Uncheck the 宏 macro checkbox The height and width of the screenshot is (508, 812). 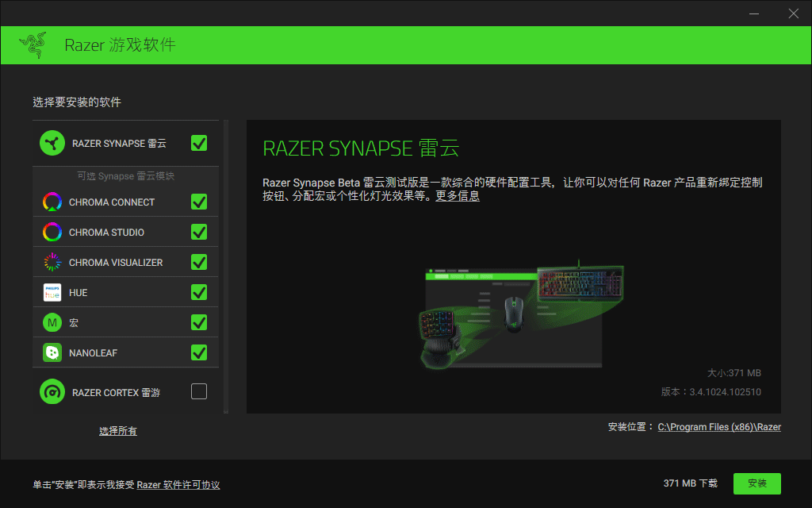(199, 322)
